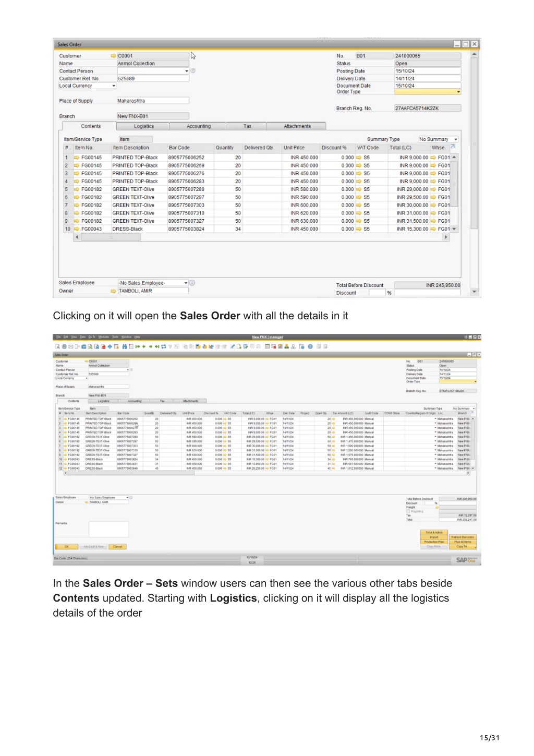Select barcode cell 8905775007280
This screenshot has height=756, width=534.
[190, 189]
